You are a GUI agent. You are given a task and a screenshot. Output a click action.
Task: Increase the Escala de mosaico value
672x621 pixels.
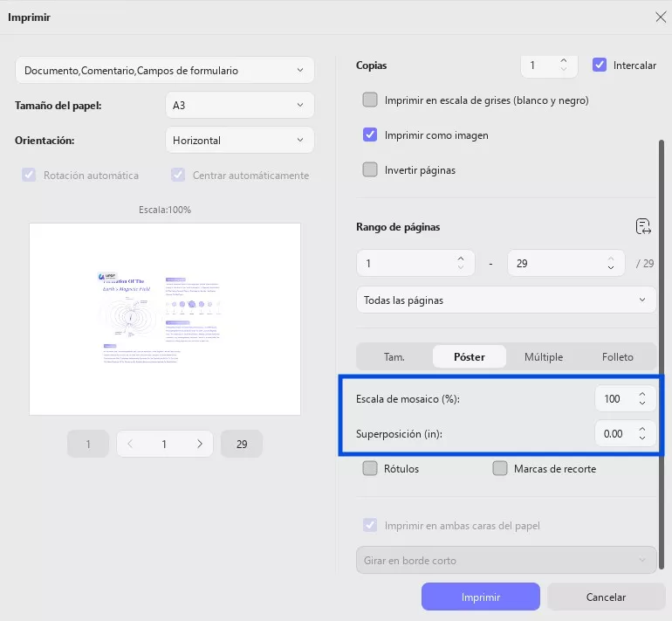[642, 394]
